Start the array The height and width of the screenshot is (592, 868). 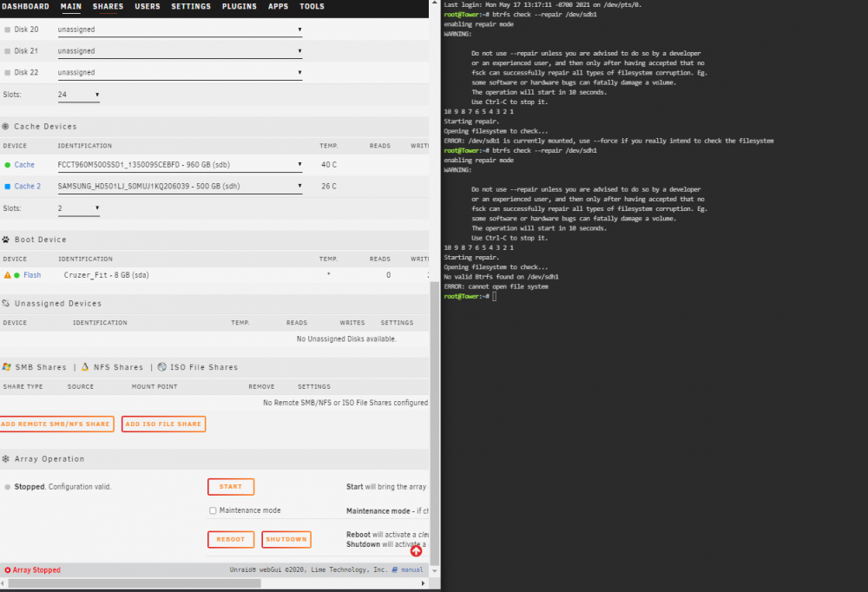tap(231, 487)
